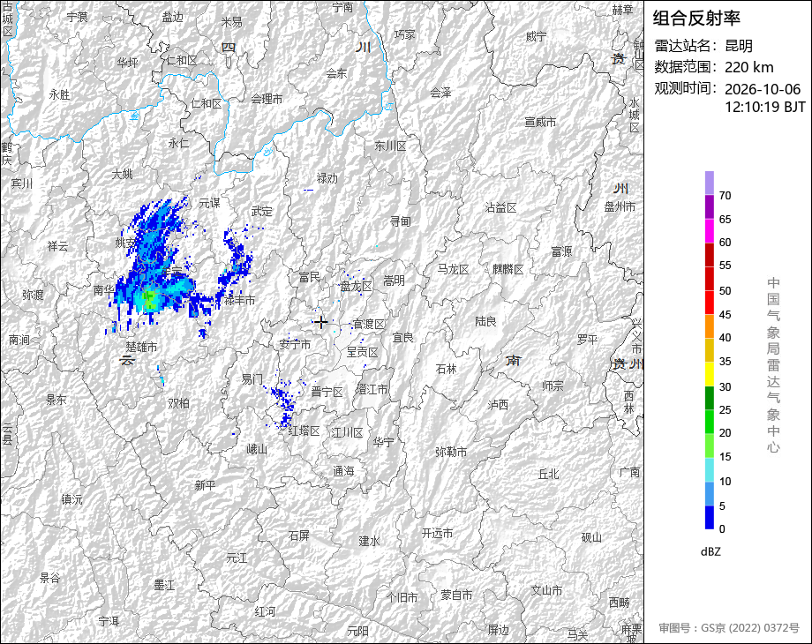
Task: Select the 石林 county label
Action: (446, 369)
